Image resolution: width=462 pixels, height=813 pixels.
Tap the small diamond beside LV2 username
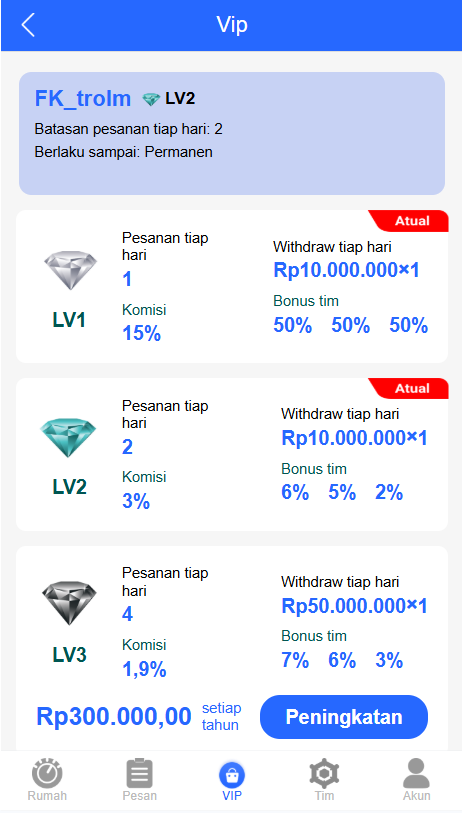click(x=151, y=99)
